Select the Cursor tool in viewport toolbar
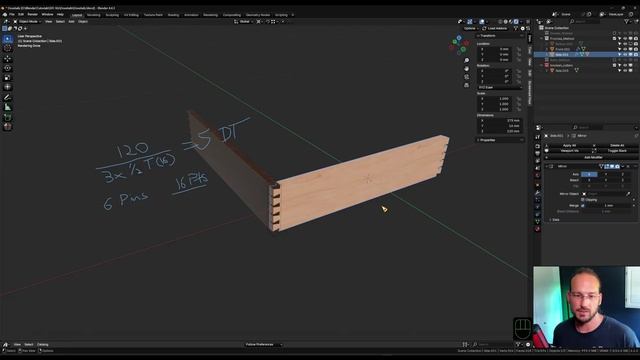 (7, 49)
